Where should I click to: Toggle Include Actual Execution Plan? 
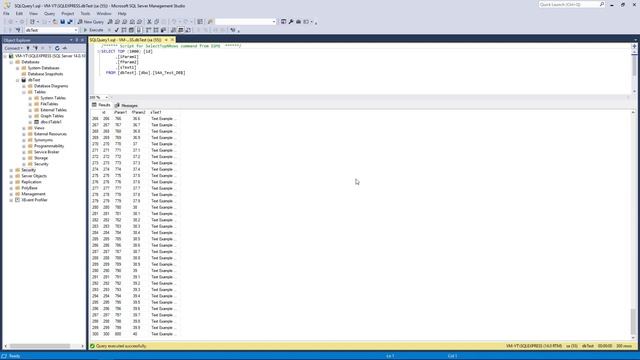coord(149,30)
